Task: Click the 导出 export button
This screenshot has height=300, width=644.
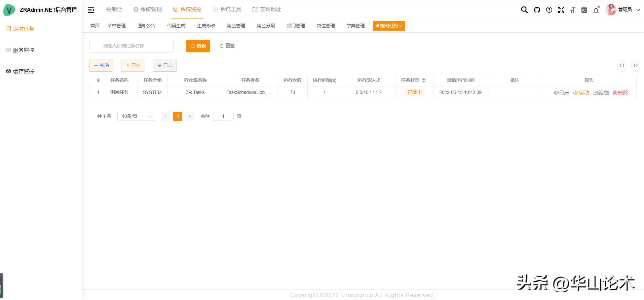Action: pyautogui.click(x=133, y=66)
